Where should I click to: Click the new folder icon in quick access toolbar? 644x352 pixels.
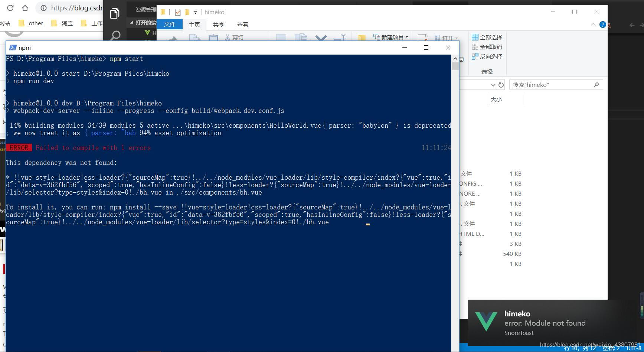point(187,12)
